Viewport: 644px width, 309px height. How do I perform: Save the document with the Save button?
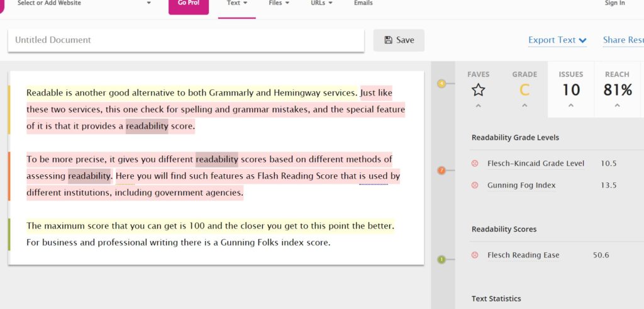pyautogui.click(x=399, y=40)
